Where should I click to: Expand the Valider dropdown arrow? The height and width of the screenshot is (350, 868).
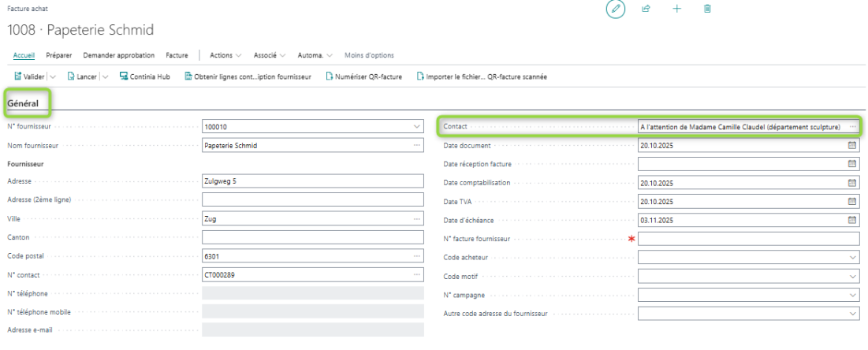click(x=53, y=77)
